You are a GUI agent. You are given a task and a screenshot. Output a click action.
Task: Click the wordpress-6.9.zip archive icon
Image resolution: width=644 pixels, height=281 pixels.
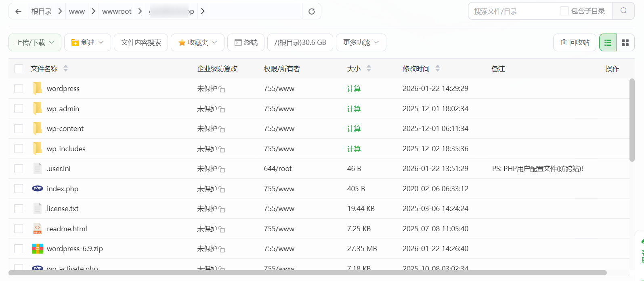(38, 249)
